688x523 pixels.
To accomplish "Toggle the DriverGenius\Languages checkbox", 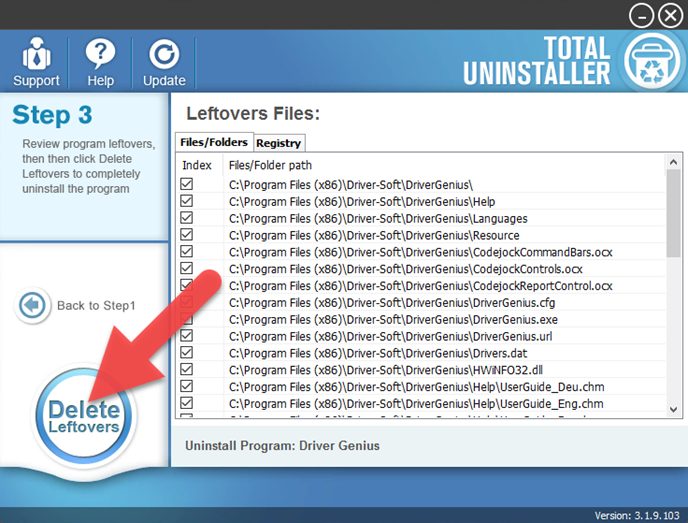I will click(186, 218).
